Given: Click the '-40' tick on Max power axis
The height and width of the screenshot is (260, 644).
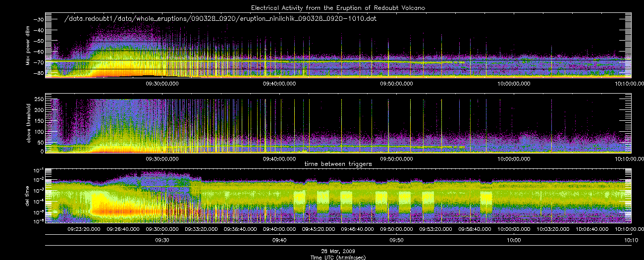Looking at the screenshot, I should click(x=38, y=30).
